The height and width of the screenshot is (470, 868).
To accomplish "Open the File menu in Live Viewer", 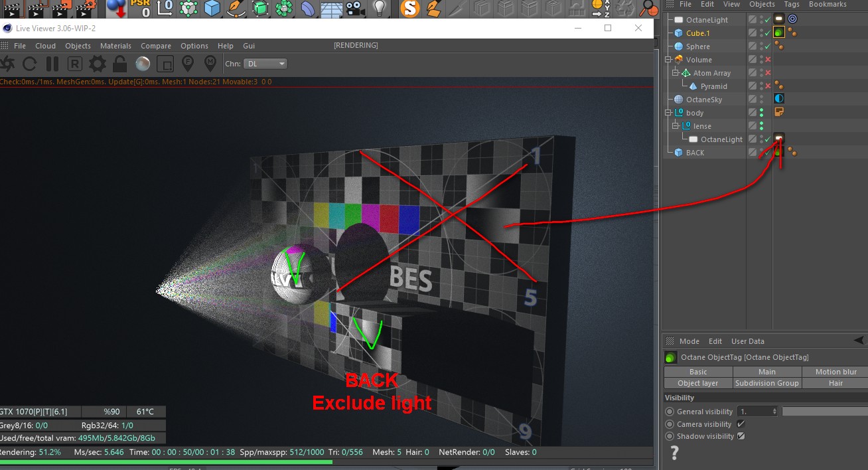I will [20, 46].
